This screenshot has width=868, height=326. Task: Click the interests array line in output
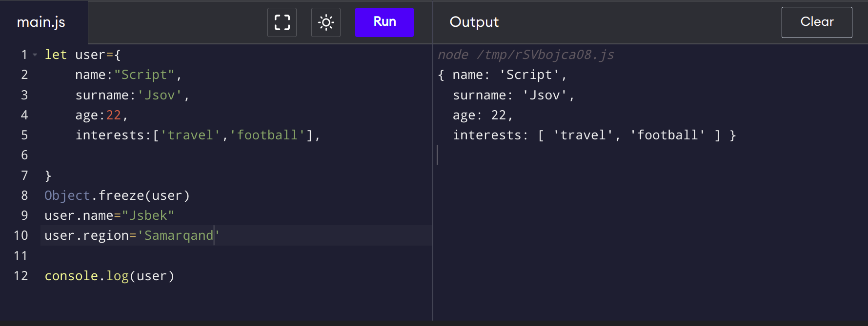coord(593,135)
